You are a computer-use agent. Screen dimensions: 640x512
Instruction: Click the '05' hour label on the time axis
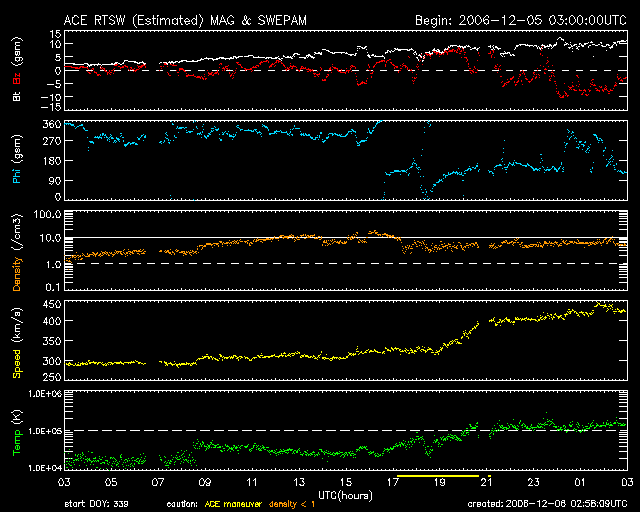(x=111, y=483)
